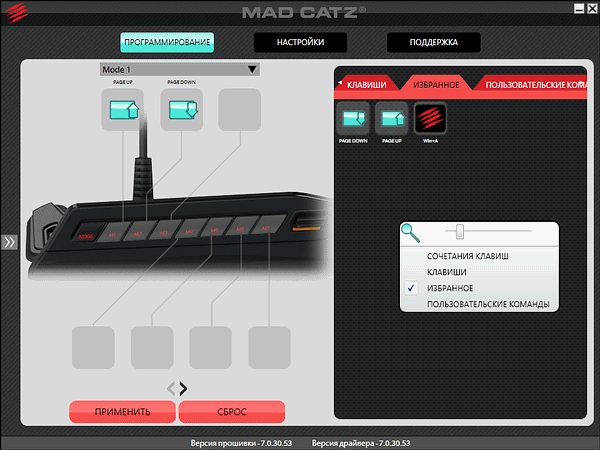Expand the side panel with double chevron
The width and height of the screenshot is (600, 450).
9,242
